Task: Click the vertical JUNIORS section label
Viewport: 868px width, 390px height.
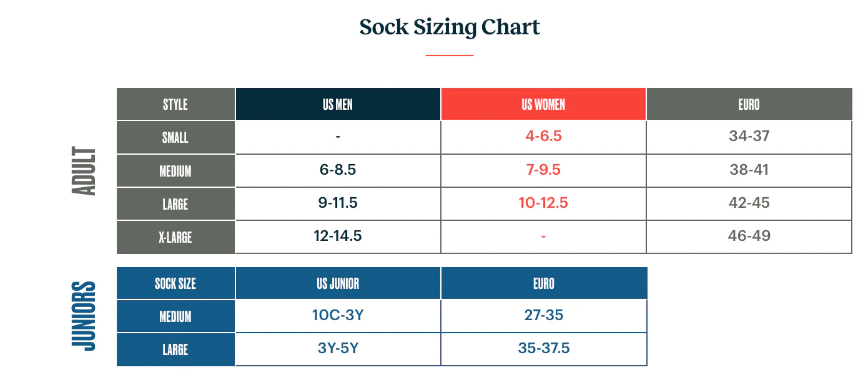Action: [x=85, y=316]
